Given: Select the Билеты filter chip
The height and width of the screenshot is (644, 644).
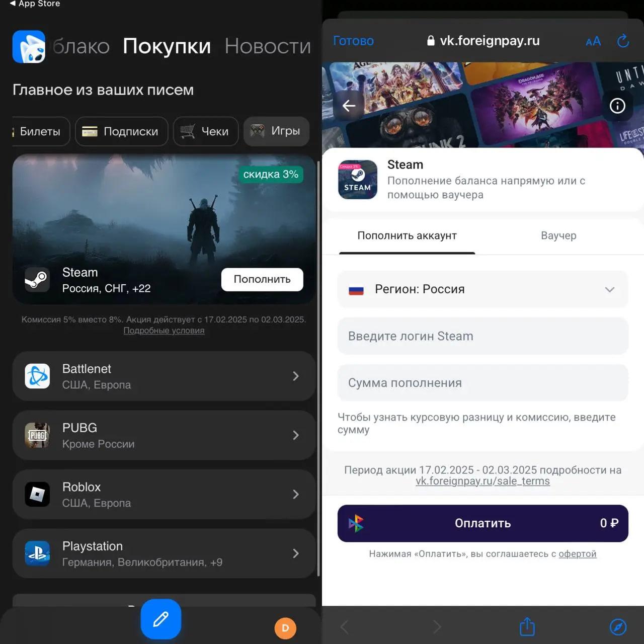Looking at the screenshot, I should click(x=40, y=131).
